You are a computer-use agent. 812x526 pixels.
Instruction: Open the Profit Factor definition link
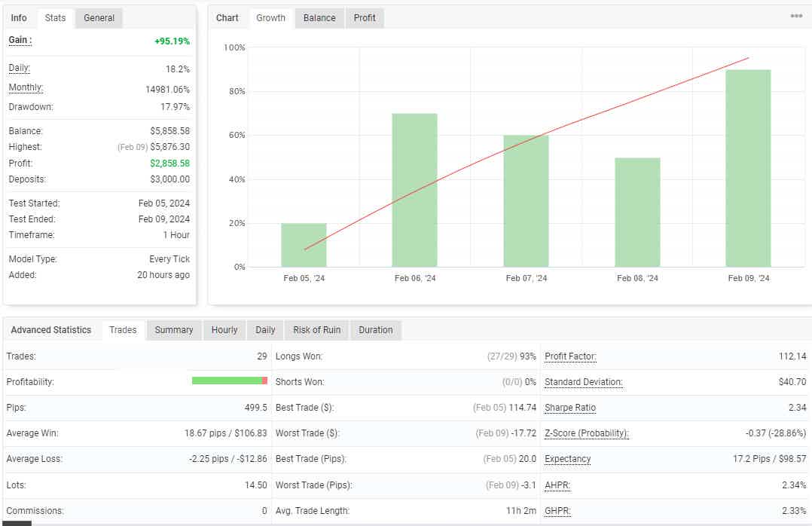(569, 356)
